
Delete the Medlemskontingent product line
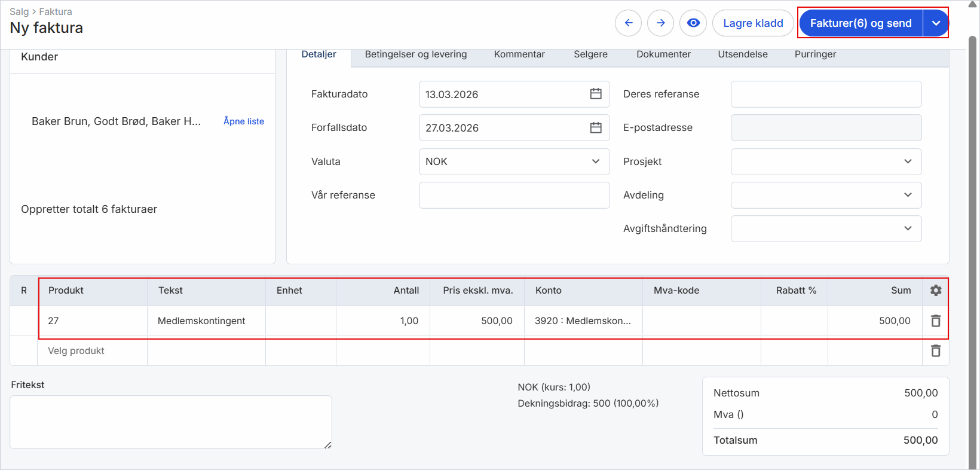point(935,321)
